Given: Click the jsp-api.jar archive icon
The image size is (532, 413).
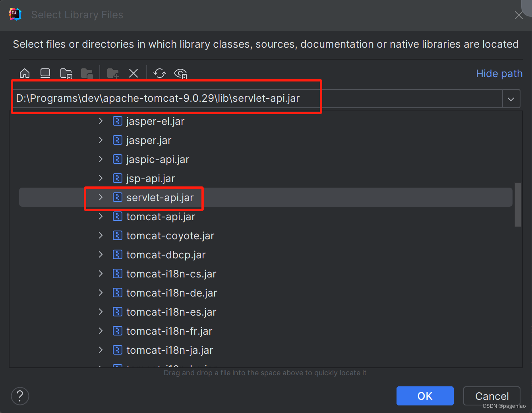Looking at the screenshot, I should [118, 178].
